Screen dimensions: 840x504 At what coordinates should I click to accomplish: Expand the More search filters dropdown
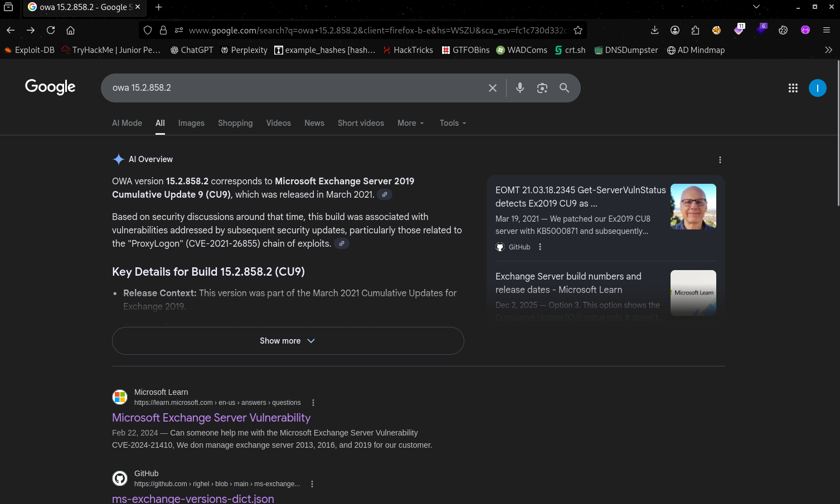(x=410, y=123)
